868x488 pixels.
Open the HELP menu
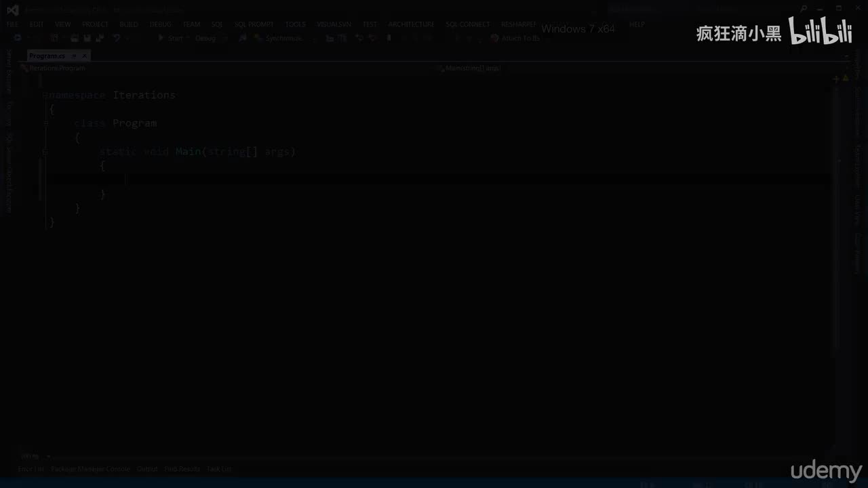pyautogui.click(x=637, y=24)
